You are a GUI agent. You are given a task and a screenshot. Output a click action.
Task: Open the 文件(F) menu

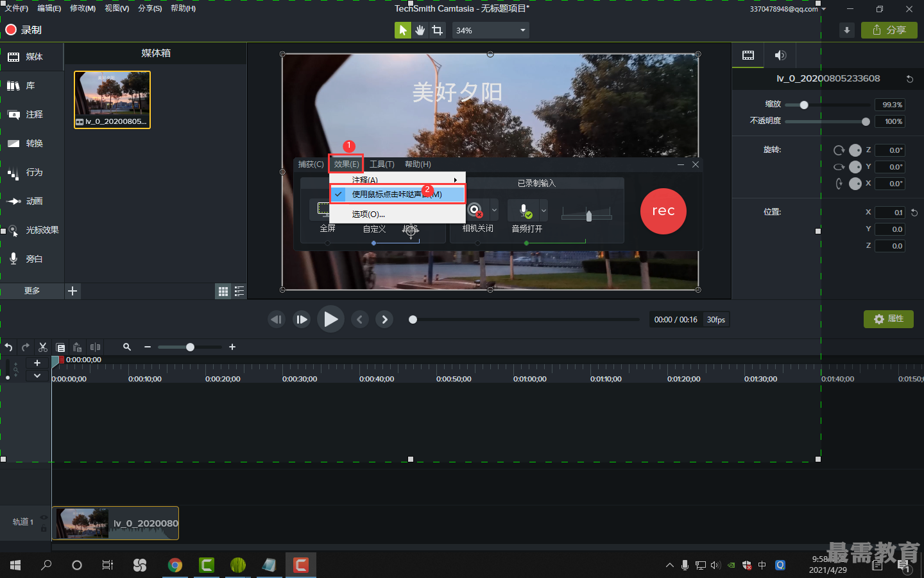(17, 8)
